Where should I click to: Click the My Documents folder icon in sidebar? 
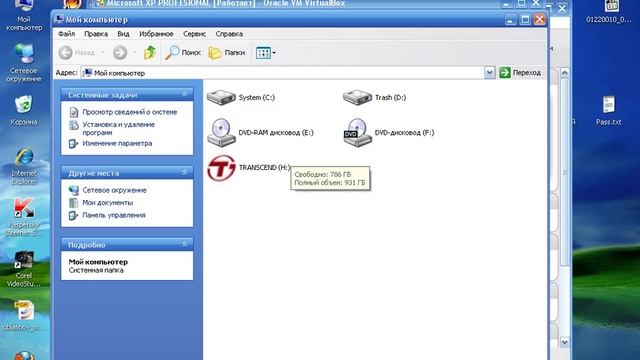pyautogui.click(x=73, y=202)
